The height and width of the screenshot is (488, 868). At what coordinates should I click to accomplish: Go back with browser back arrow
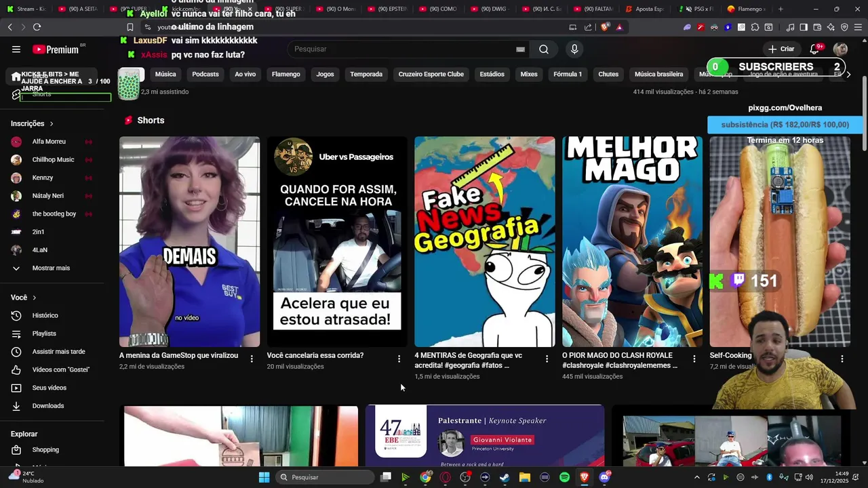coord(9,27)
